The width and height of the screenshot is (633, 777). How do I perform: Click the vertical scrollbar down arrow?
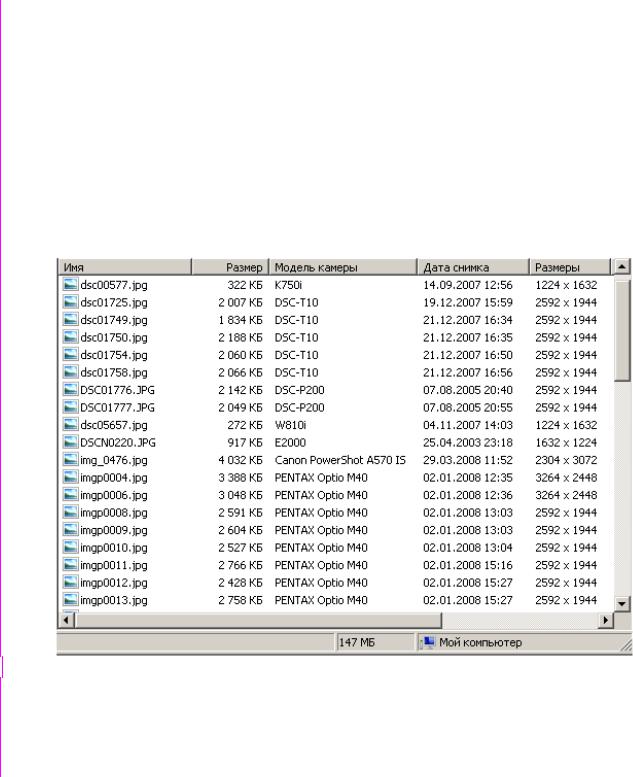click(x=622, y=603)
